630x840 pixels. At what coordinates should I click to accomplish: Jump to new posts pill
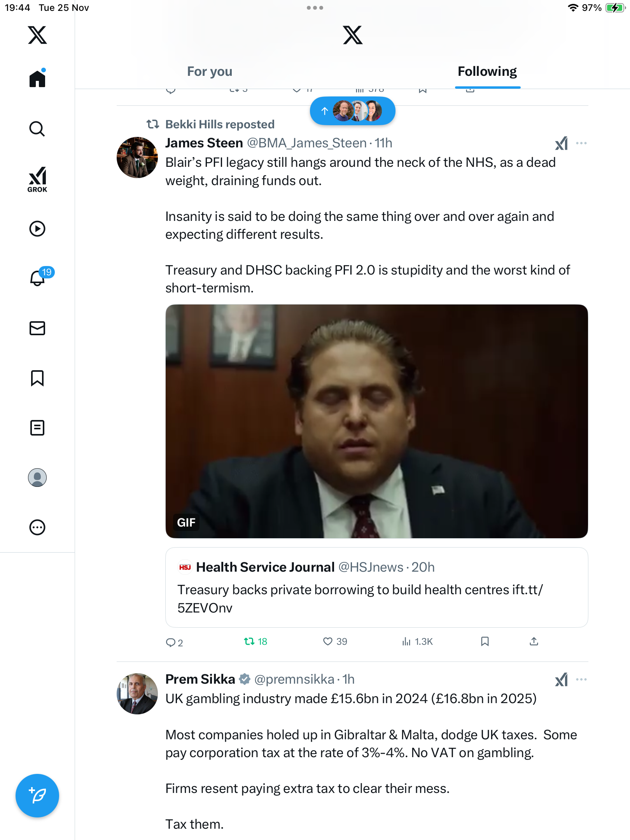click(x=352, y=111)
